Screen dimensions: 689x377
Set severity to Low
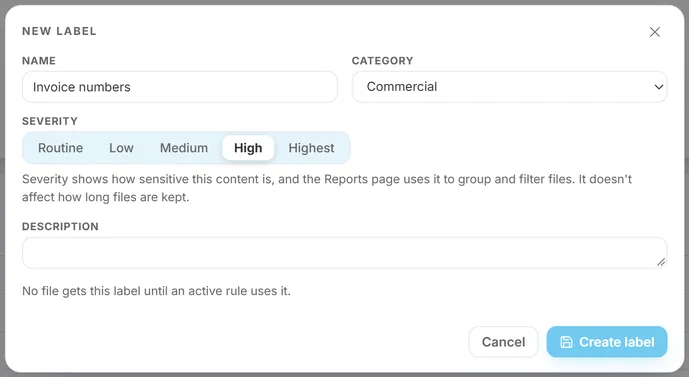click(121, 148)
